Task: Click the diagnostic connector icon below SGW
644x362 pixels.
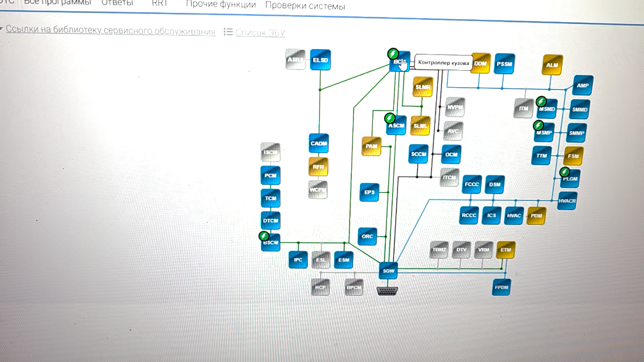Action: point(388,290)
